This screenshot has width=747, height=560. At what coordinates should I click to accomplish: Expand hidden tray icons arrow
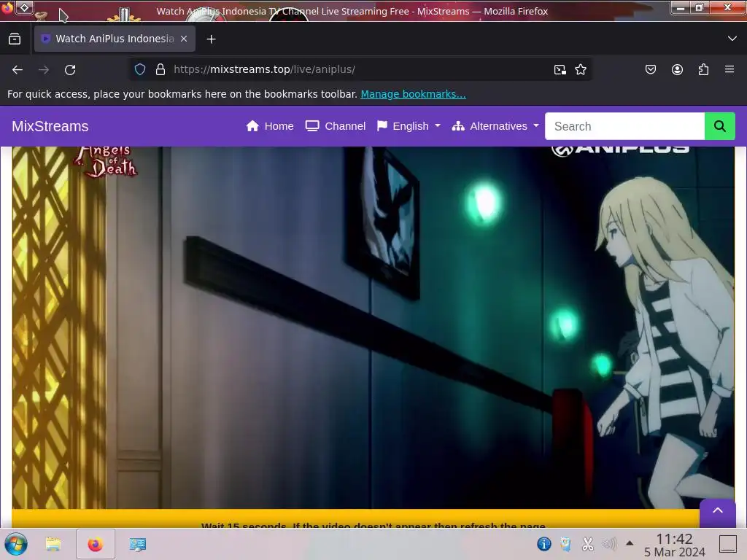tap(630, 542)
